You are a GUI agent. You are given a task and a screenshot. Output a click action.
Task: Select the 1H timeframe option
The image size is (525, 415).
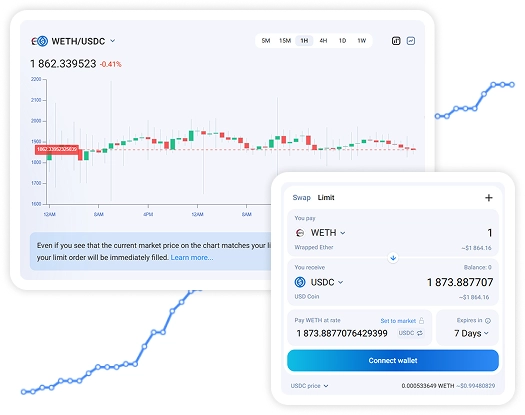(x=304, y=41)
